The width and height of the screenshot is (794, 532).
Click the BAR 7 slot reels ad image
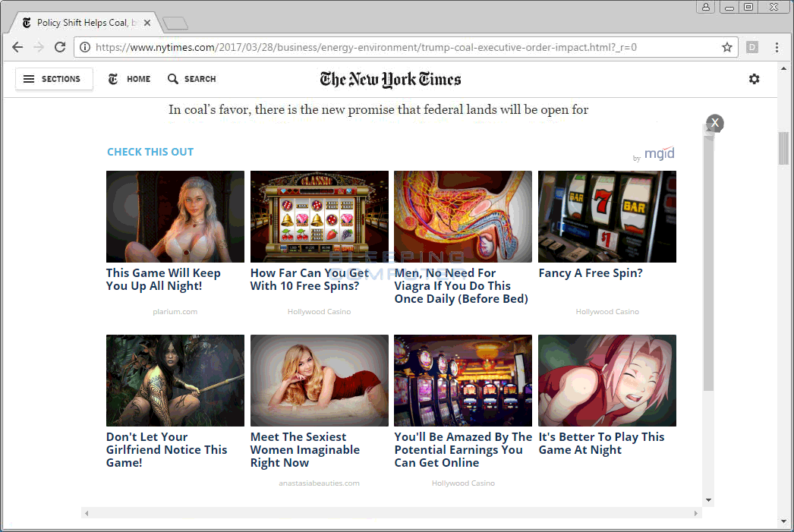click(x=607, y=216)
